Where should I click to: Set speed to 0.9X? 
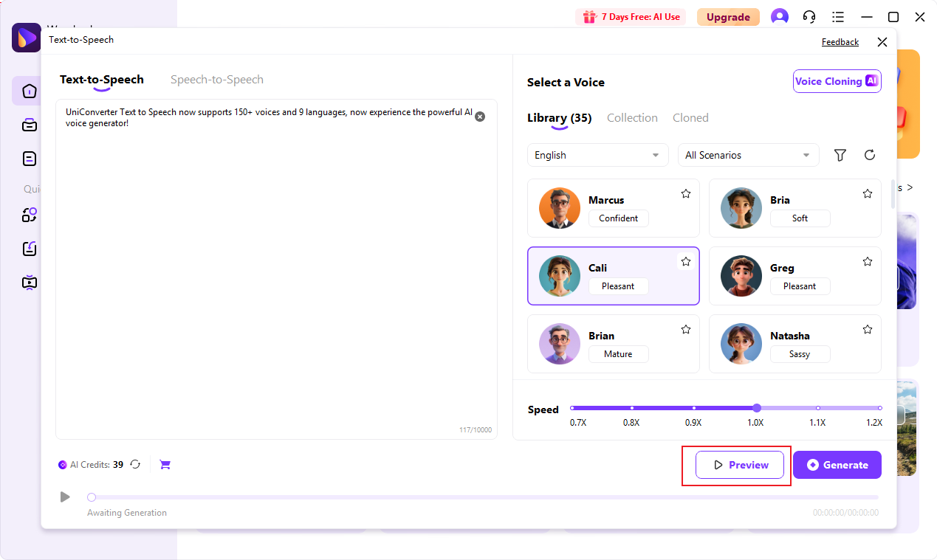(x=694, y=408)
